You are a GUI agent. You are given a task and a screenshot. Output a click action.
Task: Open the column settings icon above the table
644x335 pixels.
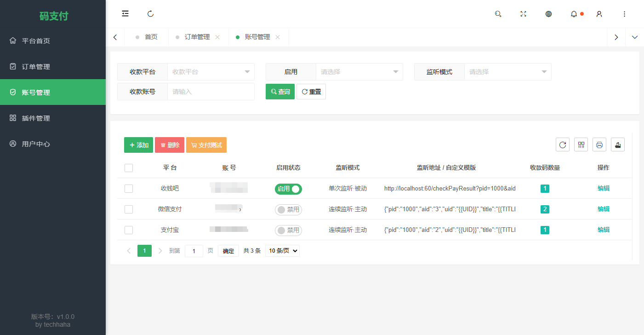(x=581, y=144)
